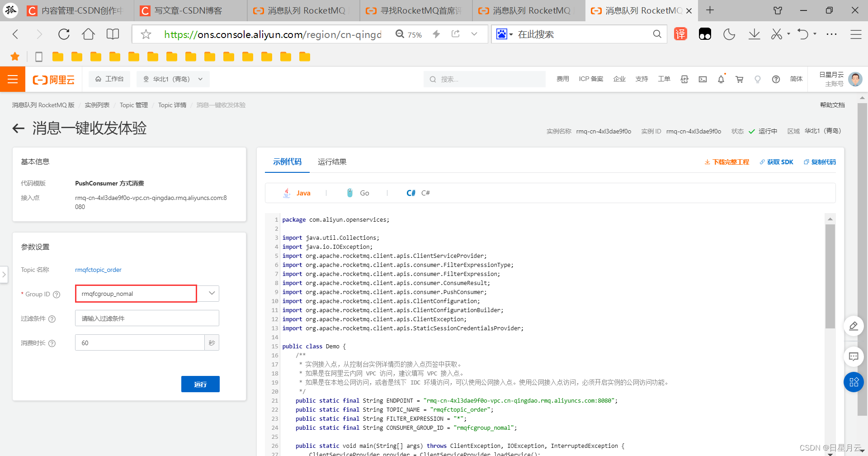Open the shopping cart
Viewport: 868px width, 456px height.
point(740,79)
